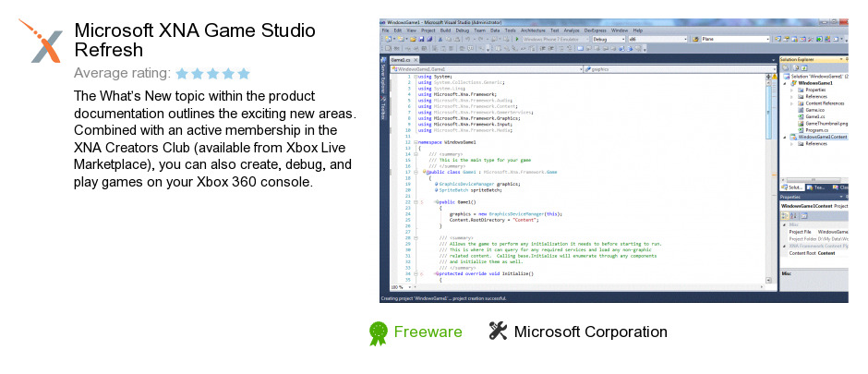Click the Freeware link
Screen dimensions: 868x374
pos(428,332)
